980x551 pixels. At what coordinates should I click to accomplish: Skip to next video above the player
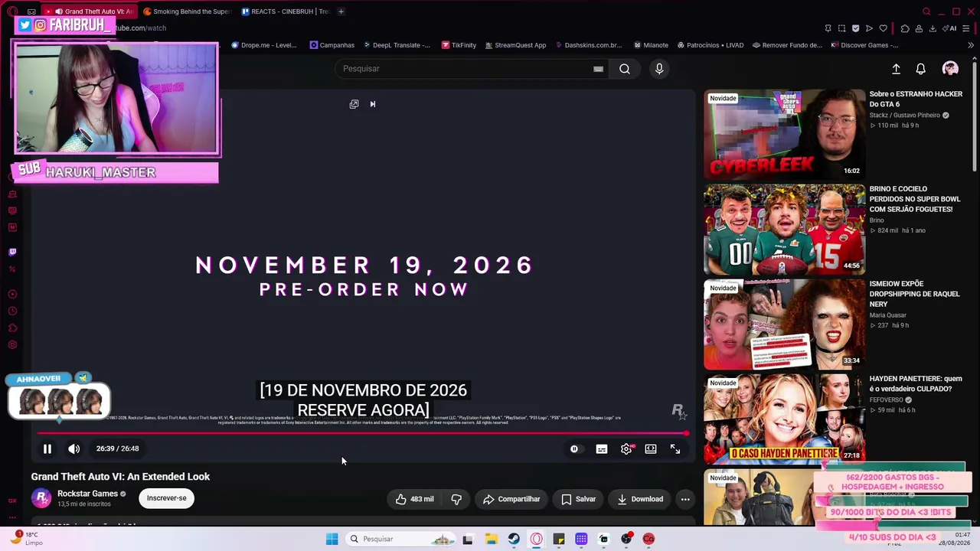[x=373, y=104]
